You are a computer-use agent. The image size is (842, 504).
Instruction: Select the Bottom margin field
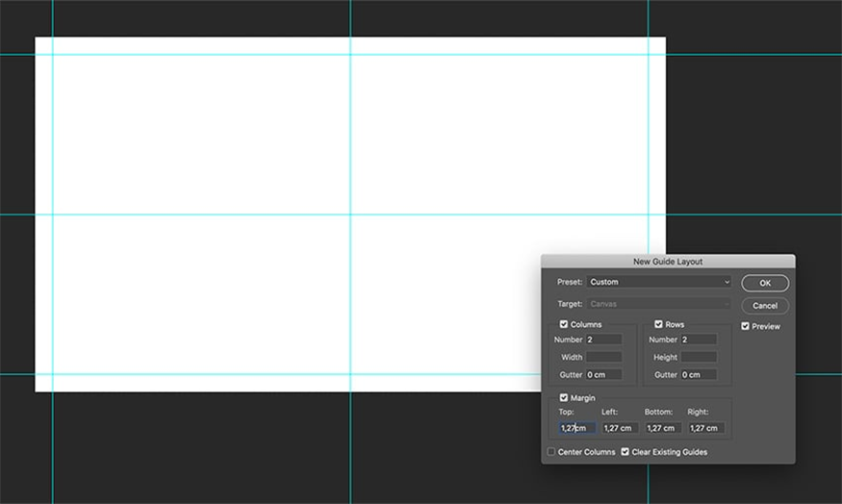pos(663,428)
